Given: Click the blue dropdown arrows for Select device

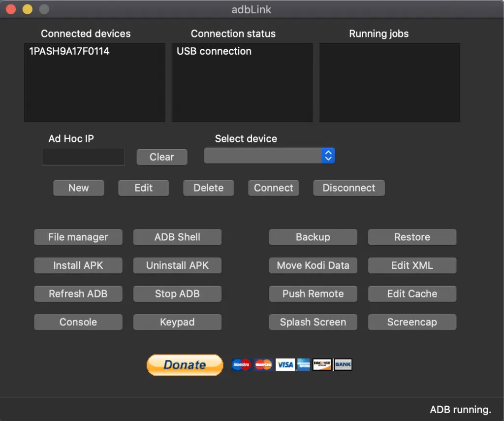Looking at the screenshot, I should (328, 156).
